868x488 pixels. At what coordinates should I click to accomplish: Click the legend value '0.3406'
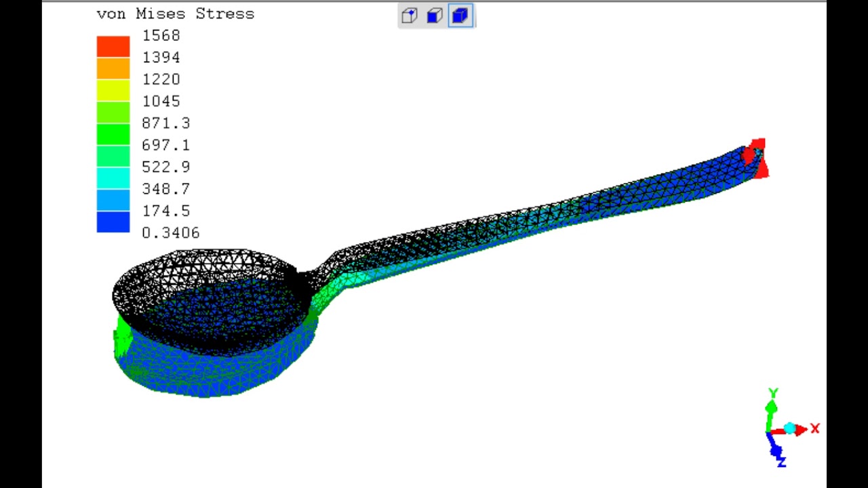click(x=171, y=232)
